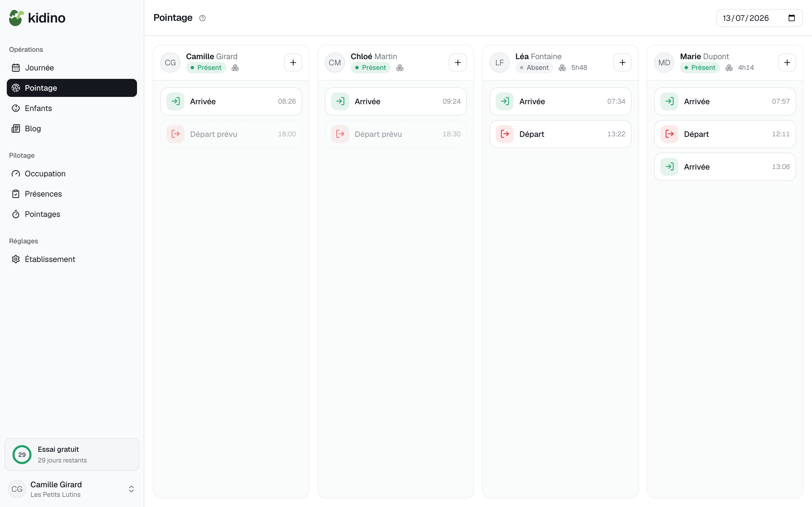Click the 29-day trial progress ring
The width and height of the screenshot is (812, 507).
coord(22,455)
